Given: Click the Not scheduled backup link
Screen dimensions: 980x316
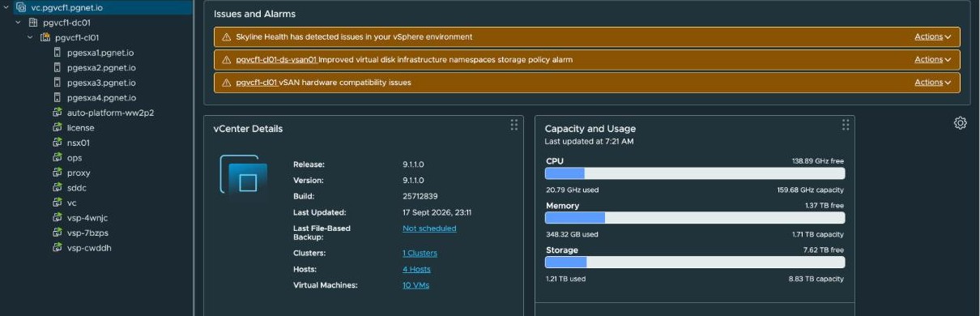Looking at the screenshot, I should point(429,228).
